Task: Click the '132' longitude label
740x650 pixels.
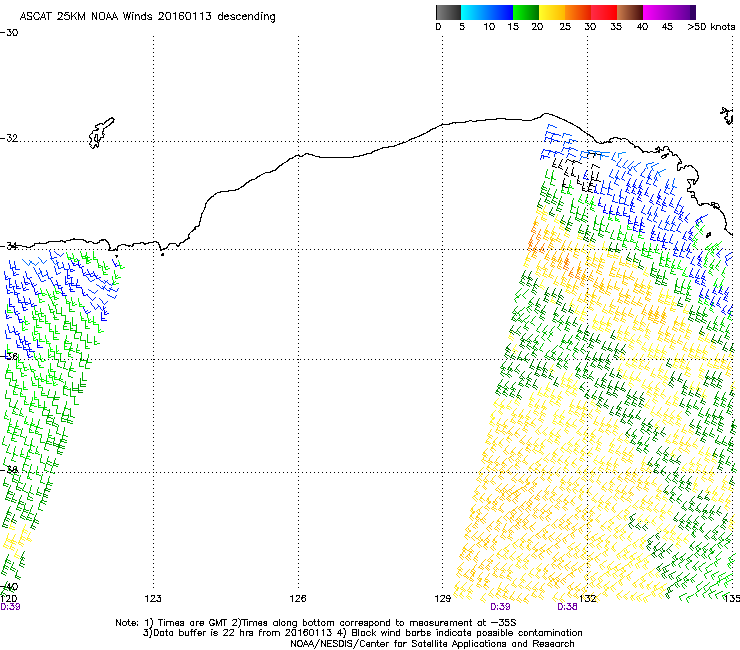Action: point(588,599)
